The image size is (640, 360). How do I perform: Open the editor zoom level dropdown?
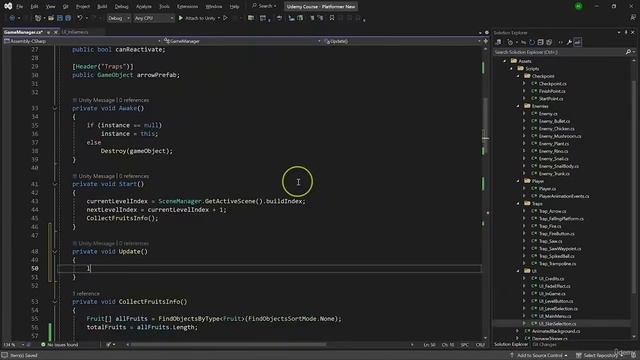tap(13, 345)
